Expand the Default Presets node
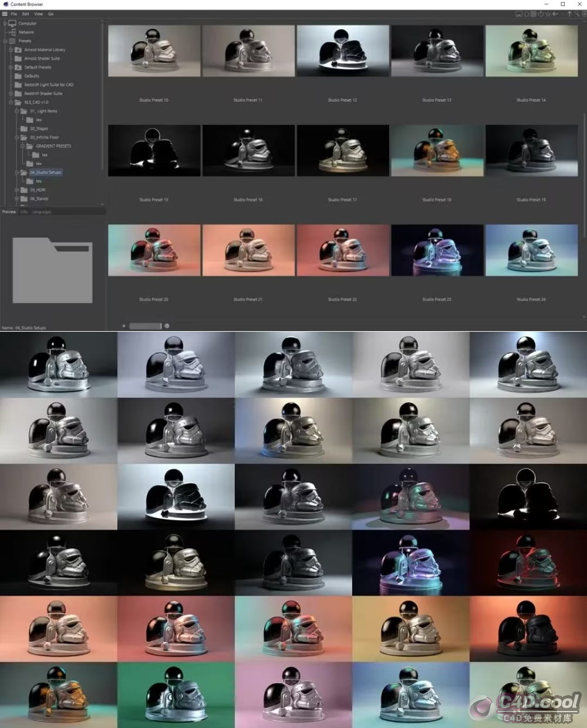 click(11, 68)
